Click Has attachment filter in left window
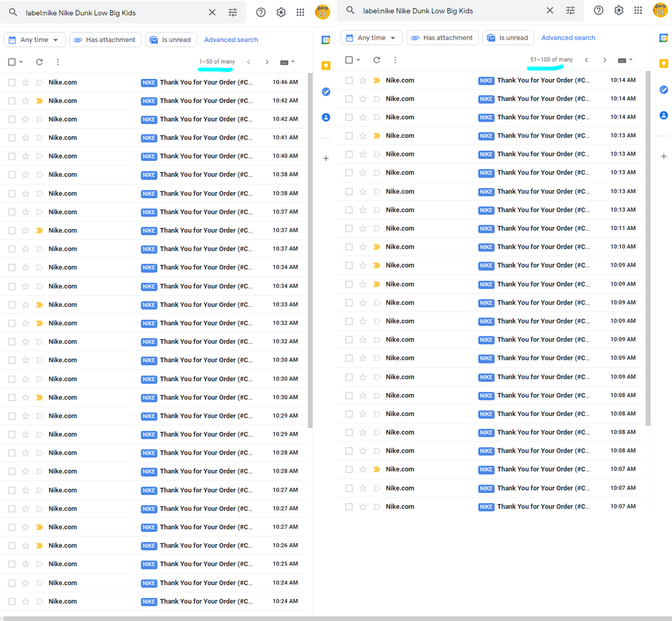 point(105,40)
